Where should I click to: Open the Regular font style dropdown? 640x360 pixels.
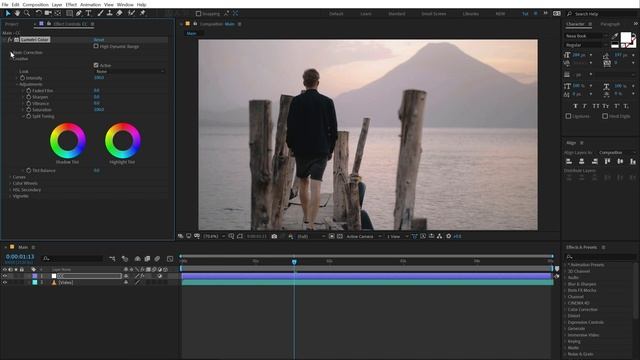coord(587,45)
